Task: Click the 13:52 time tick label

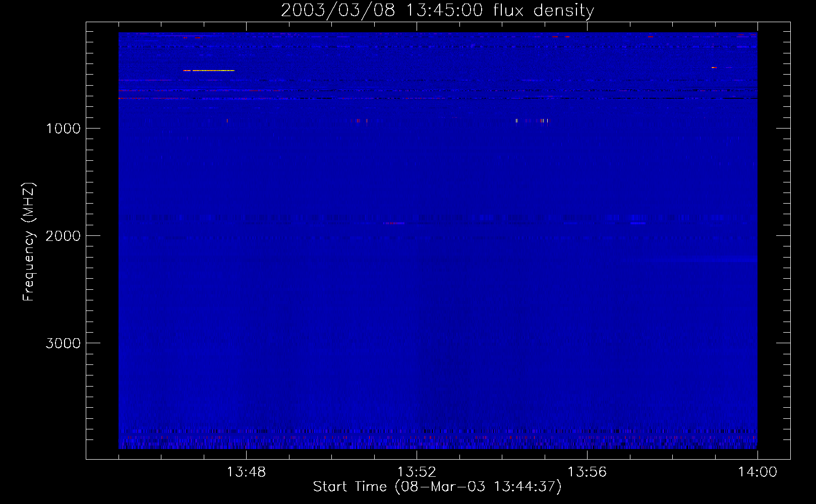Action: coord(417,472)
